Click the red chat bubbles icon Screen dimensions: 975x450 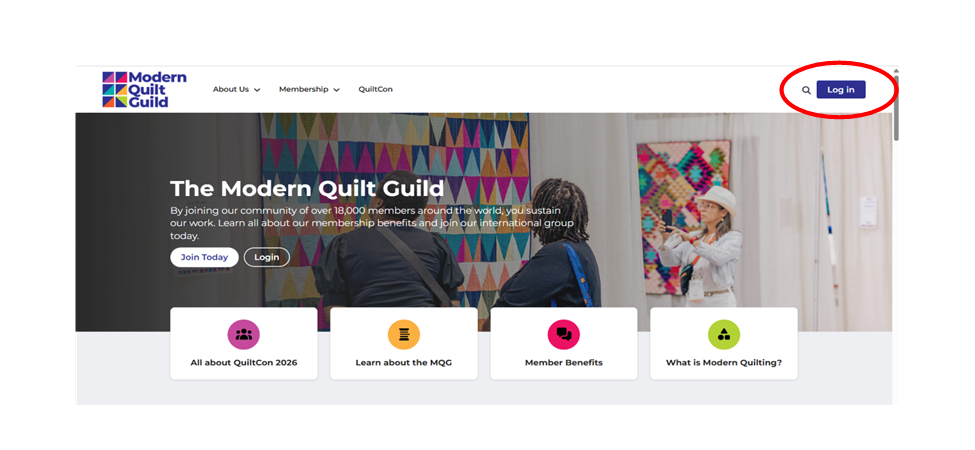tap(564, 334)
